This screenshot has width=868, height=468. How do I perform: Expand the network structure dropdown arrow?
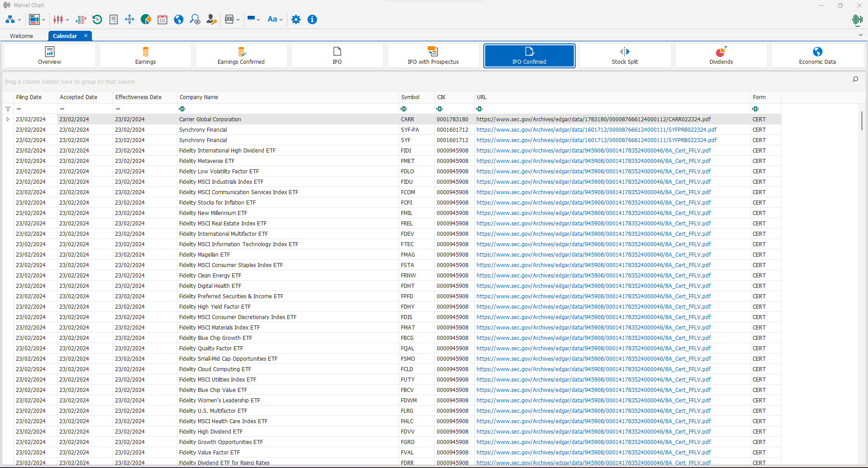(x=19, y=20)
